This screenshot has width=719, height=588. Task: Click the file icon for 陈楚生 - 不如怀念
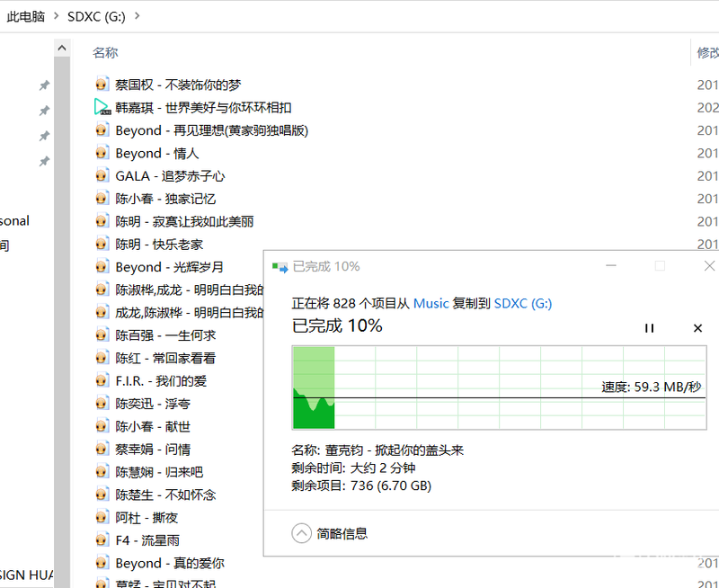(x=102, y=494)
